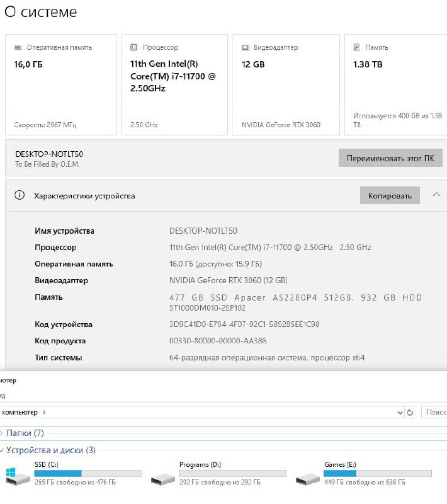Select the Оперативная память 16,0 ГБ card
Image resolution: width=447 pixels, height=504 pixels.
tap(61, 85)
